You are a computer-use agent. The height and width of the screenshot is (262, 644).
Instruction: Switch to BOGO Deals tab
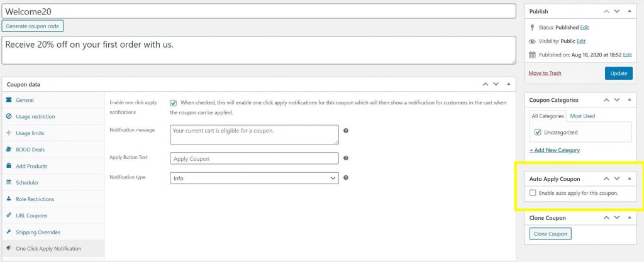click(53, 150)
